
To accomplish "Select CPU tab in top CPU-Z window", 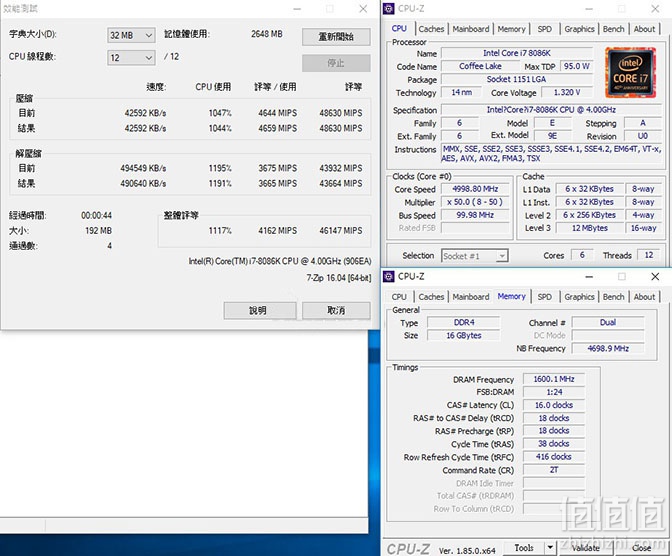I will [399, 28].
